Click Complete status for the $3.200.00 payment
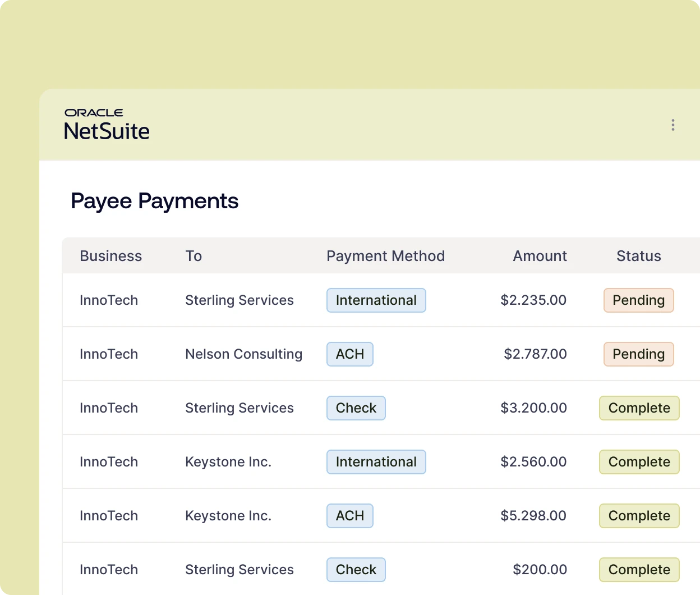This screenshot has height=595, width=700. (639, 408)
